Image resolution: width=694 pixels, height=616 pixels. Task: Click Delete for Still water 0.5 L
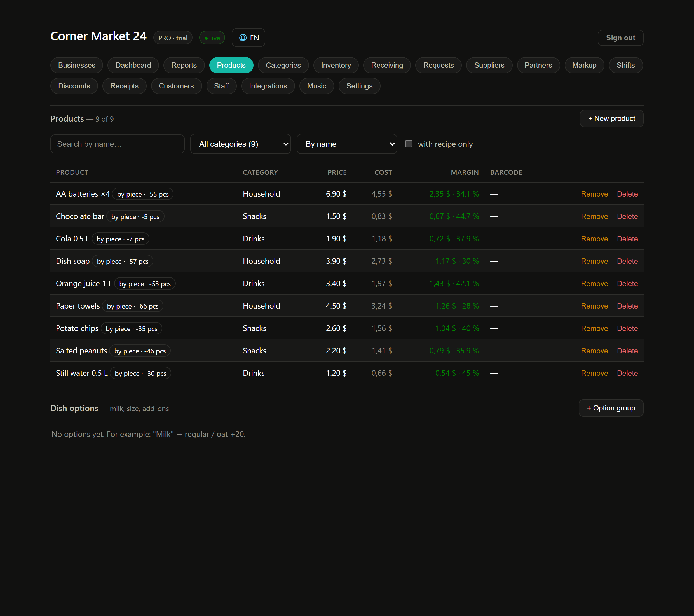point(627,374)
